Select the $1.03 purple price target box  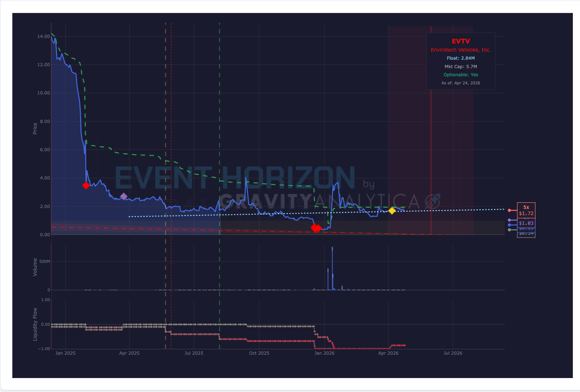[526, 223]
